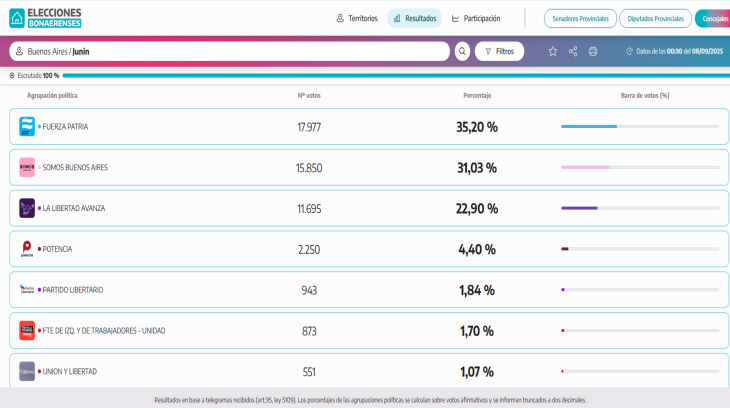Viewport: 730px width, 408px height.
Task: Click the 1,84 % percentage
Action: (477, 290)
